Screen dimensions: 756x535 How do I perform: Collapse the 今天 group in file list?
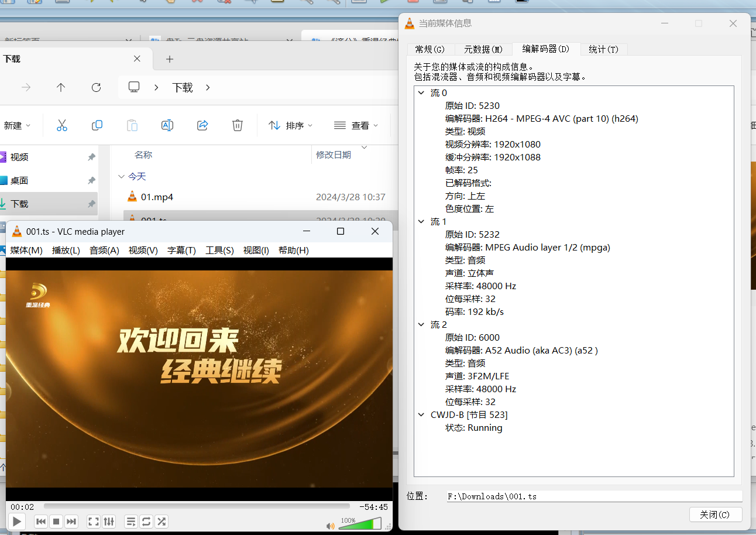pyautogui.click(x=121, y=176)
